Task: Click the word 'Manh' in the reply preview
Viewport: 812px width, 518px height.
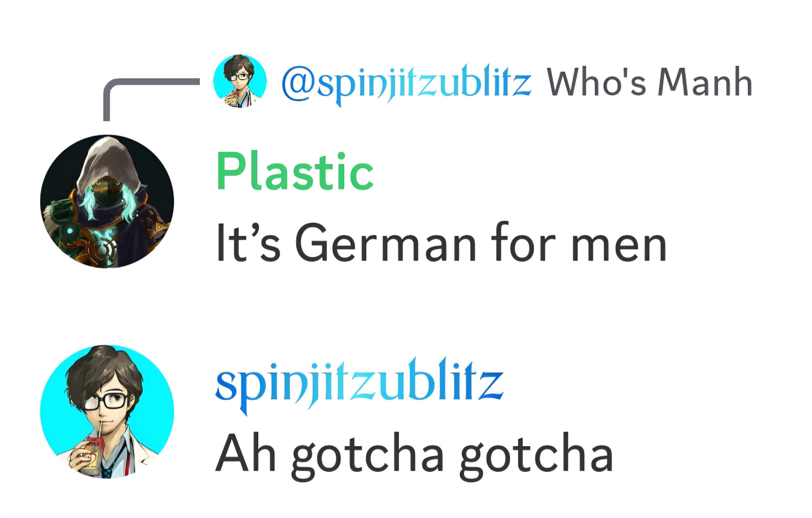Action: pyautogui.click(x=705, y=82)
